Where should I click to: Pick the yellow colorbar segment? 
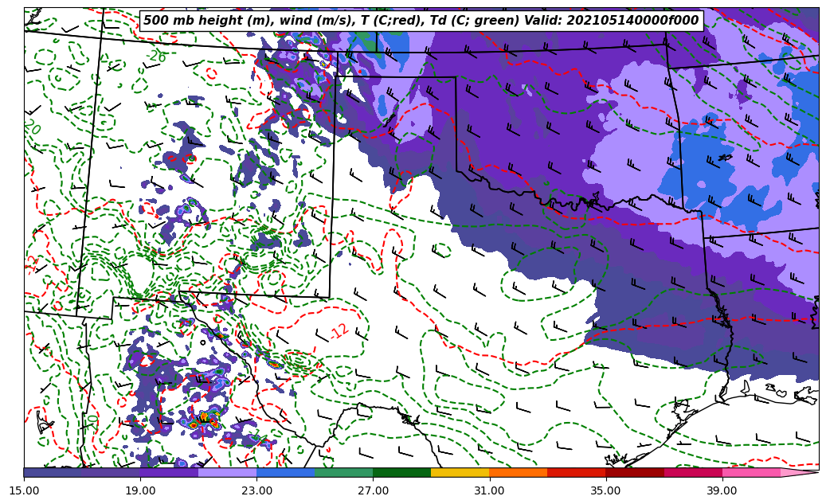coord(460,472)
